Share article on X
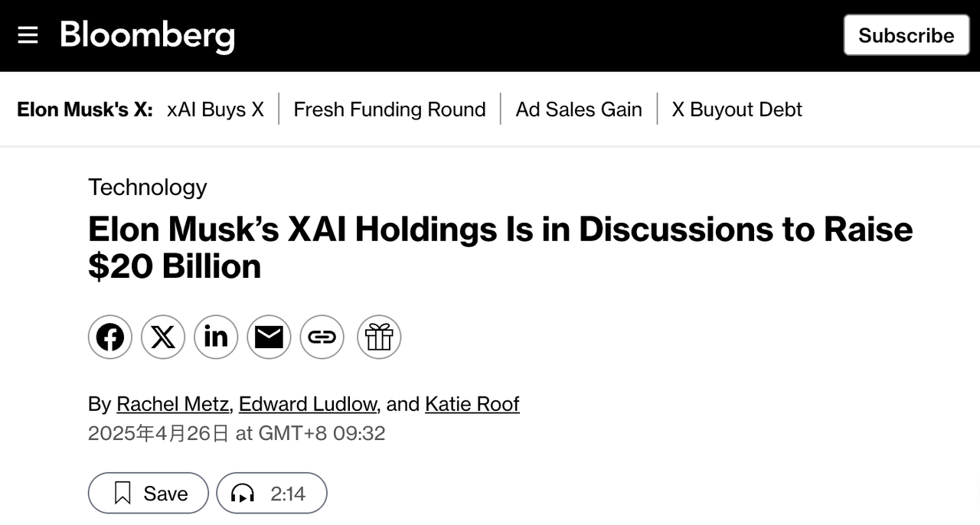The image size is (980, 525). tap(163, 337)
